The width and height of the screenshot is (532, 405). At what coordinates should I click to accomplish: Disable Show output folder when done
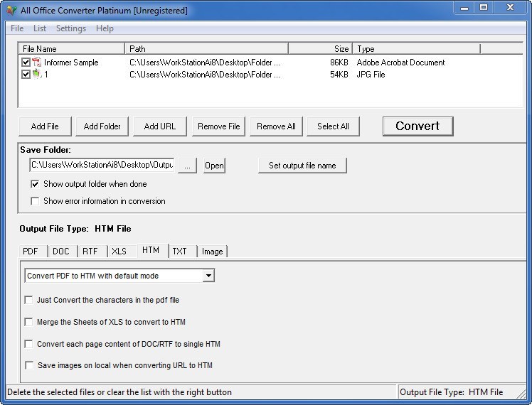point(35,184)
